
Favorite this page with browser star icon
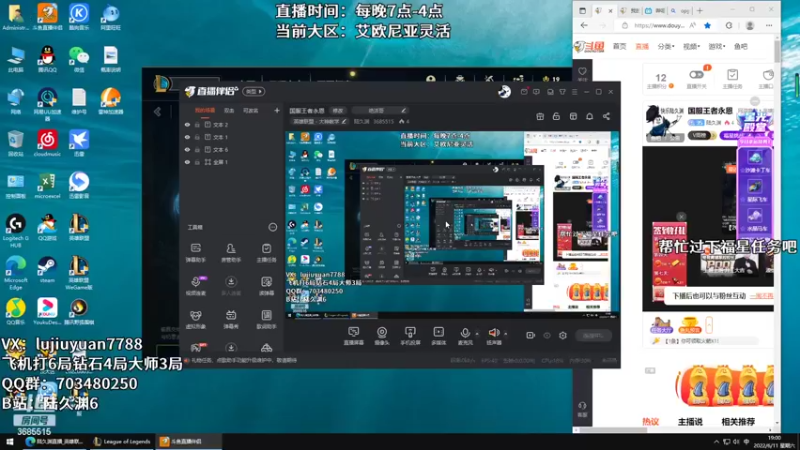click(x=707, y=26)
